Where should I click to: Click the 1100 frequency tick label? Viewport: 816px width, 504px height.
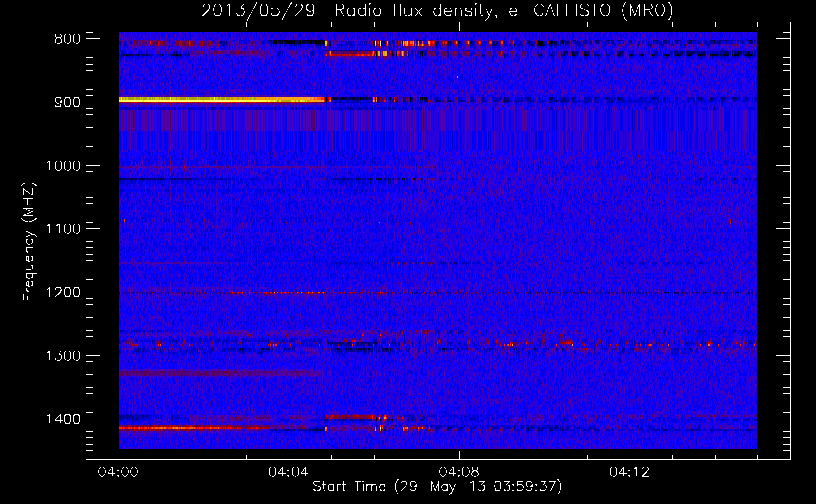[63, 229]
